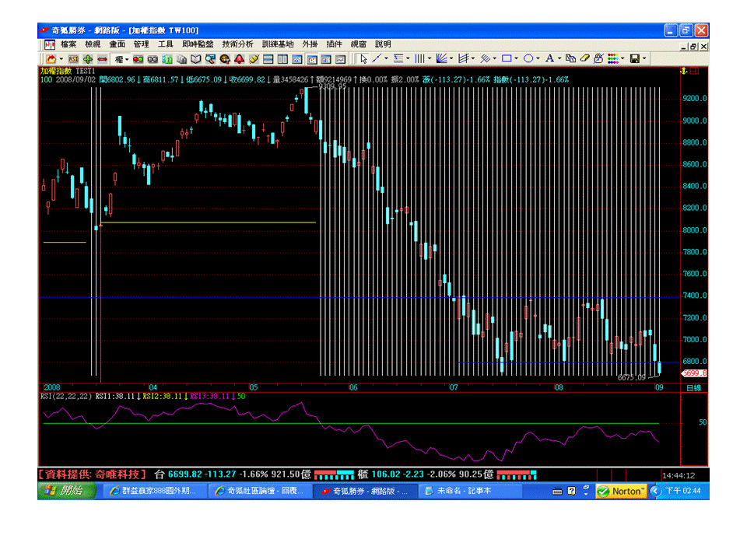Click the RSI indicator toolbar button

(x=73, y=59)
